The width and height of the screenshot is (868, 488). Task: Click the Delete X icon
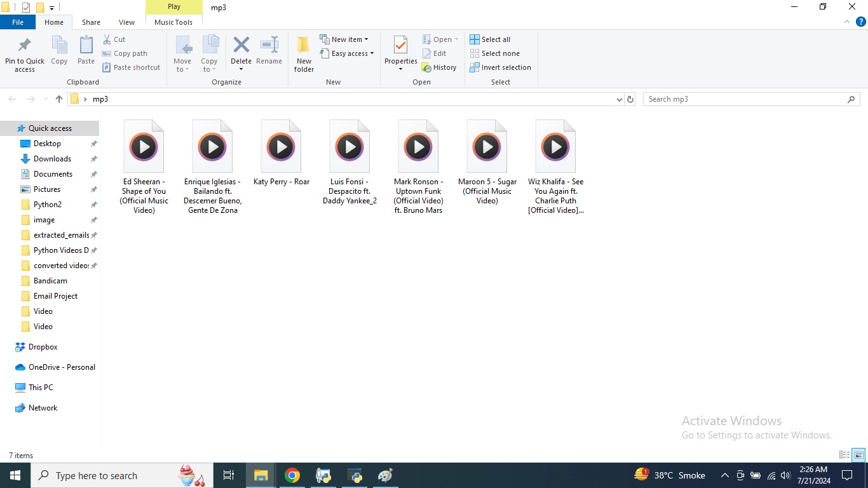[x=241, y=46]
